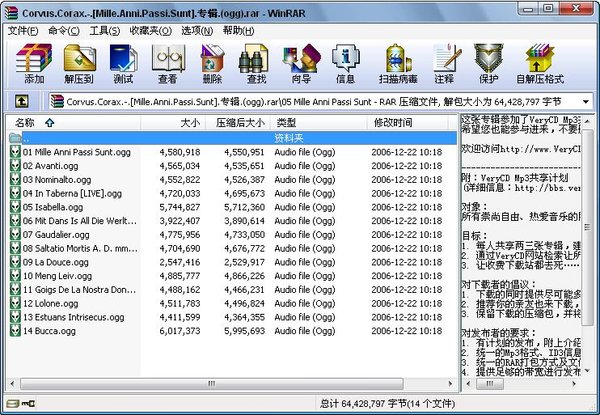Click comment panel horizontal scrollbar thumb

coord(489,383)
